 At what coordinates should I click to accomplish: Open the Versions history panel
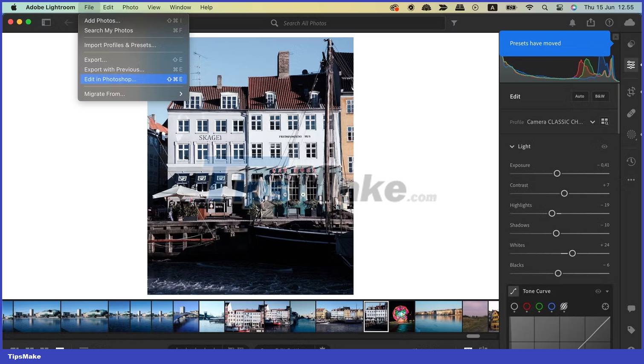pos(630,161)
